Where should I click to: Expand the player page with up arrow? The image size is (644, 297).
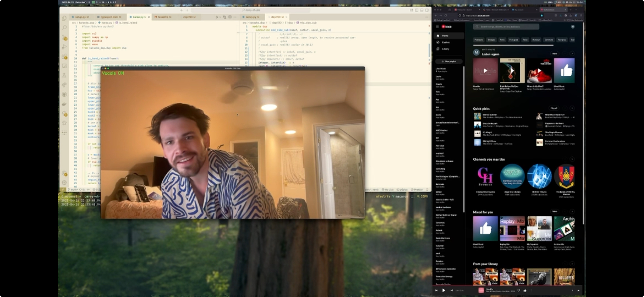point(578,290)
